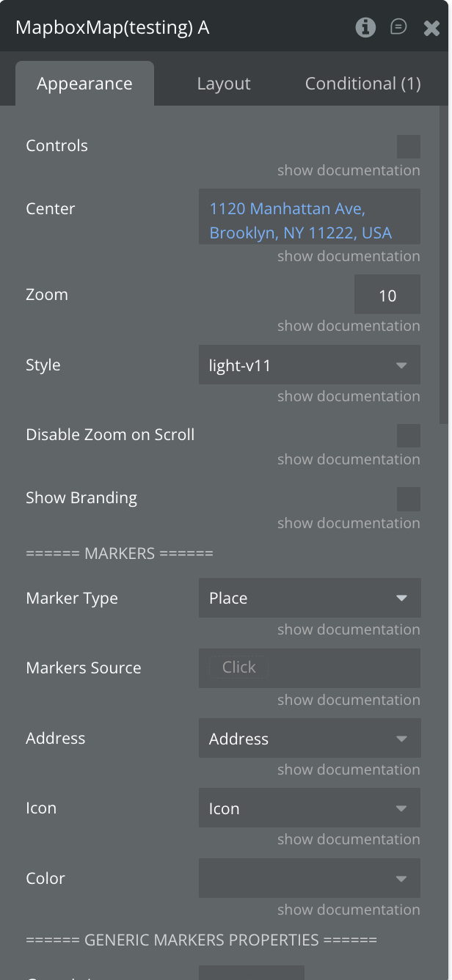Open the Address field dropdown
The image size is (452, 980).
tap(309, 739)
